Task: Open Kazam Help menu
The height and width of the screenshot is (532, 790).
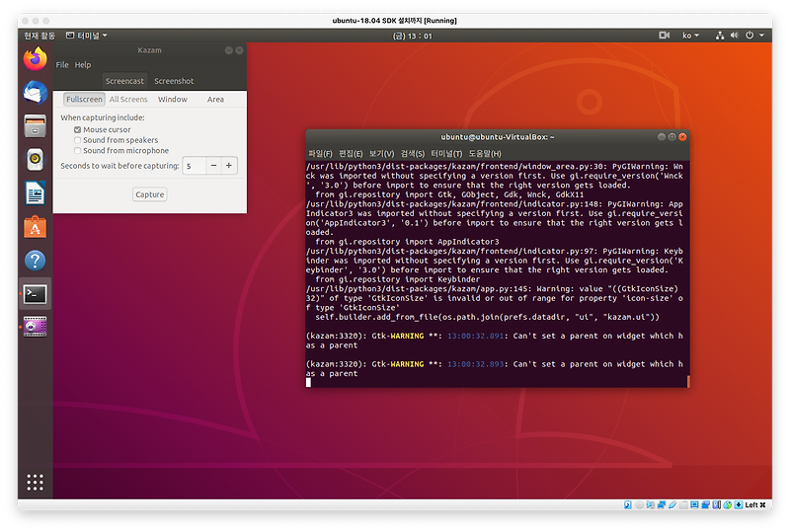Action: tap(83, 64)
